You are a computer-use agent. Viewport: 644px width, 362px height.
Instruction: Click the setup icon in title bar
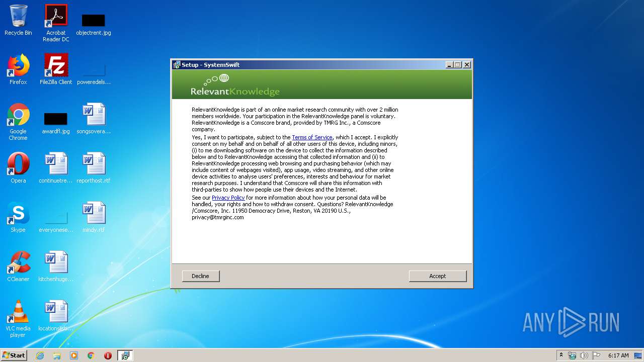(x=177, y=65)
